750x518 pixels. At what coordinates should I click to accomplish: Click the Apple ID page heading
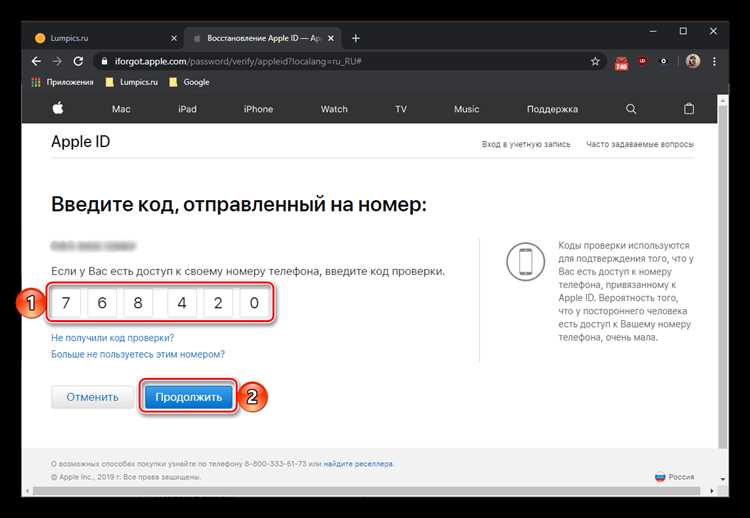[x=80, y=142]
